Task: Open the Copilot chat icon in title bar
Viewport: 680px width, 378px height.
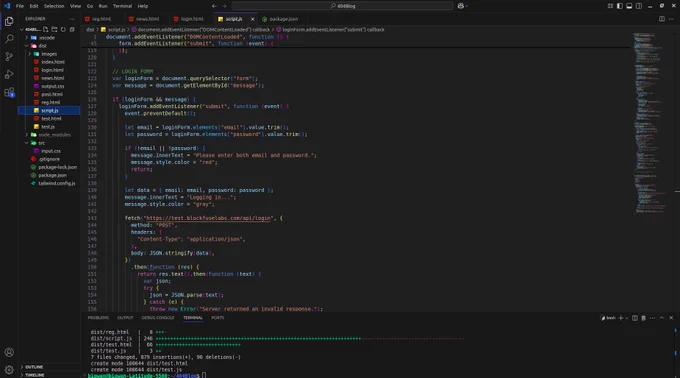Action: click(x=461, y=6)
